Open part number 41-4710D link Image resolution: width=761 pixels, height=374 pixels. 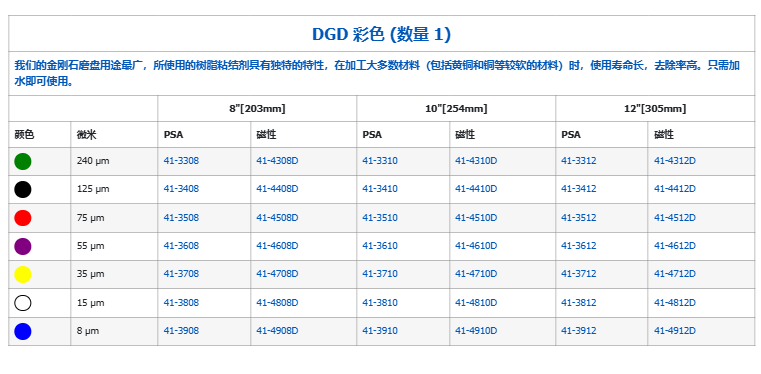coord(476,274)
